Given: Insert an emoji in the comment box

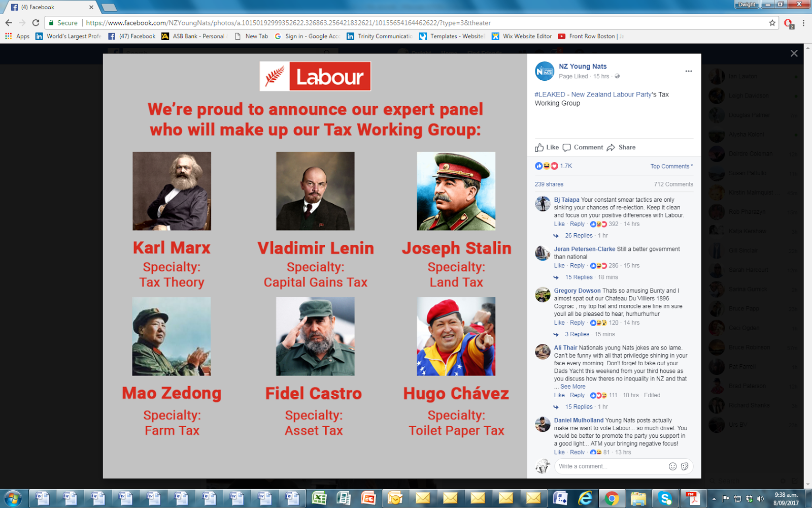Looking at the screenshot, I should pyautogui.click(x=672, y=466).
